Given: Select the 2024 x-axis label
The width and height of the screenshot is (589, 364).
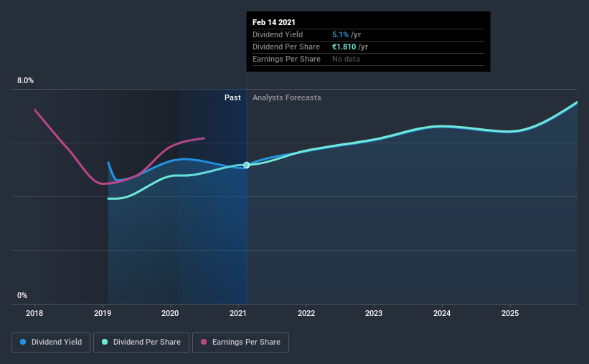Looking at the screenshot, I should point(442,313).
